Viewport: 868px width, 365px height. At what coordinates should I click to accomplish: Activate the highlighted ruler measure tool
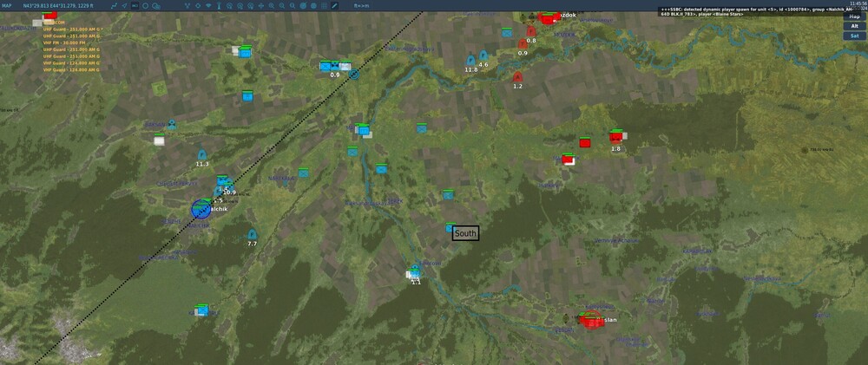pyautogui.click(x=334, y=5)
